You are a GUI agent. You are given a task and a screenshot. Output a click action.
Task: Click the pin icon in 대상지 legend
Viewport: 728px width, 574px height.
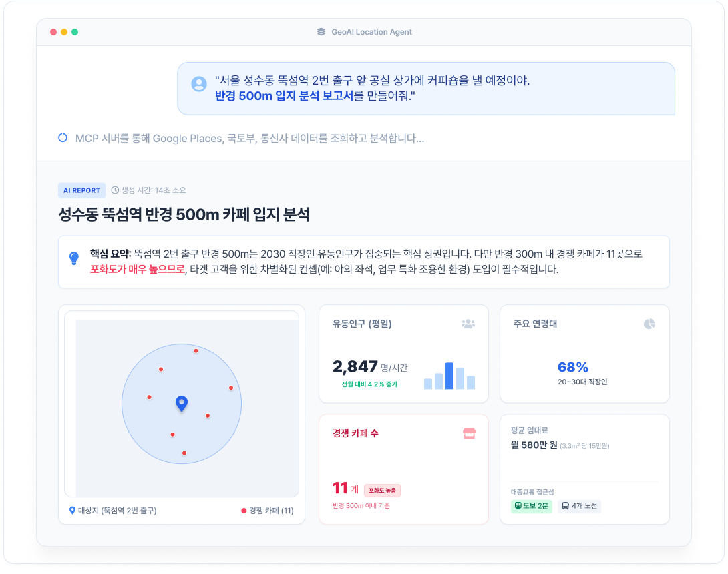click(x=72, y=511)
